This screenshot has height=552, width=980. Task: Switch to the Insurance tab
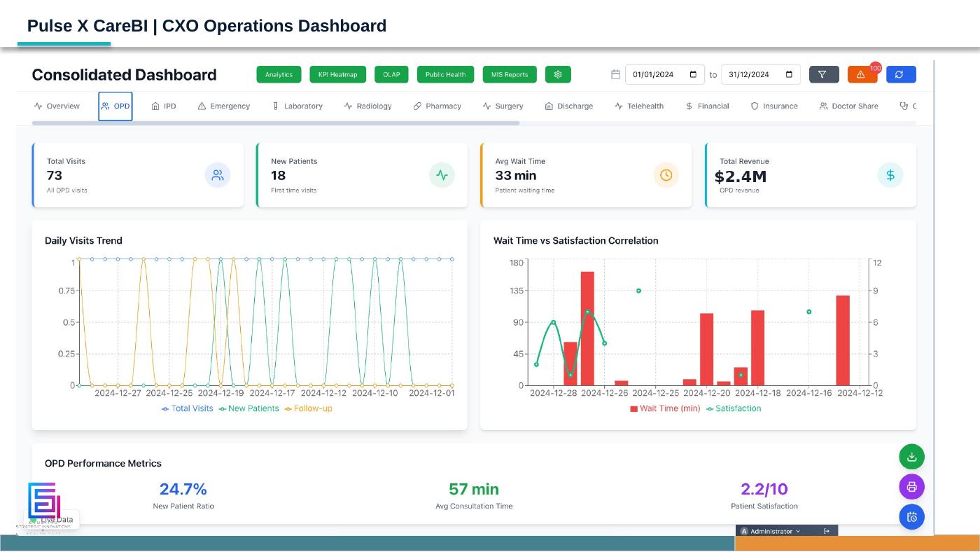tap(774, 106)
